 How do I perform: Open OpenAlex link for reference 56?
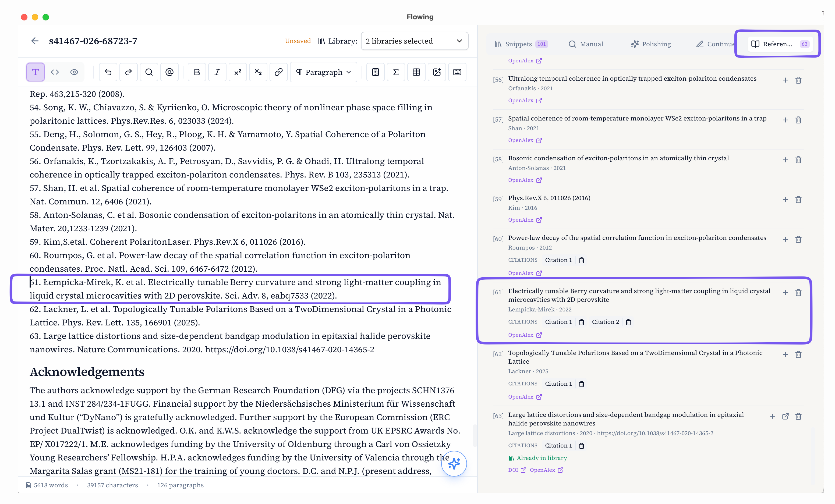(x=525, y=100)
